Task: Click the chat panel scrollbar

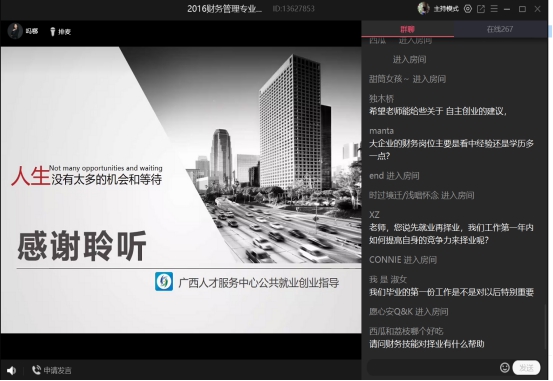Action: [546, 329]
